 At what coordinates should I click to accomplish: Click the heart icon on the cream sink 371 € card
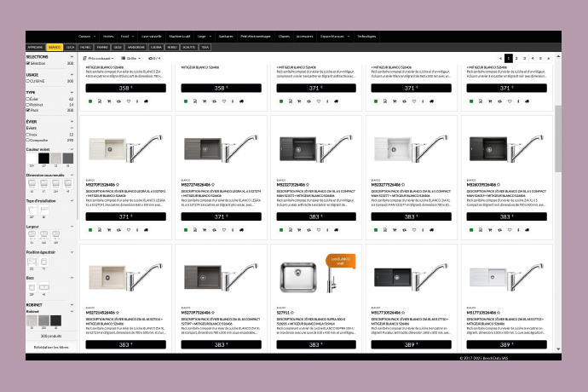128,230
